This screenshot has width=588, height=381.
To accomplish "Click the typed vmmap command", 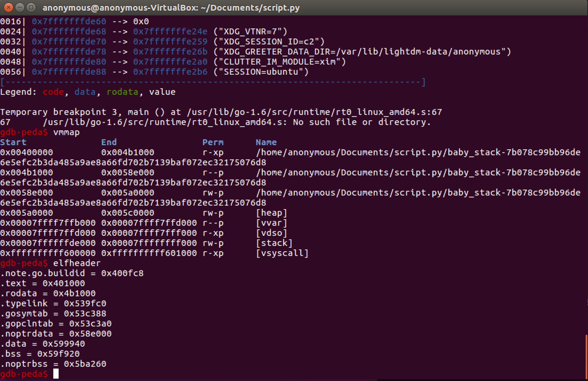I will [x=66, y=132].
